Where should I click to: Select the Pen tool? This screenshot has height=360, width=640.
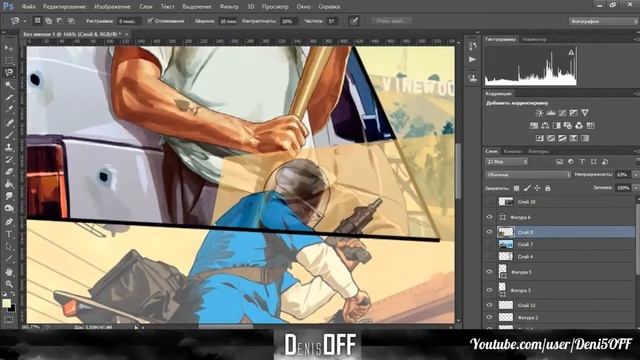click(x=9, y=222)
